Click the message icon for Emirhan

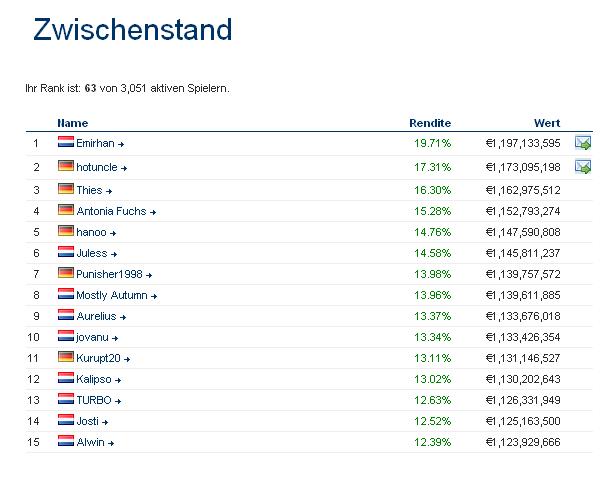click(582, 143)
